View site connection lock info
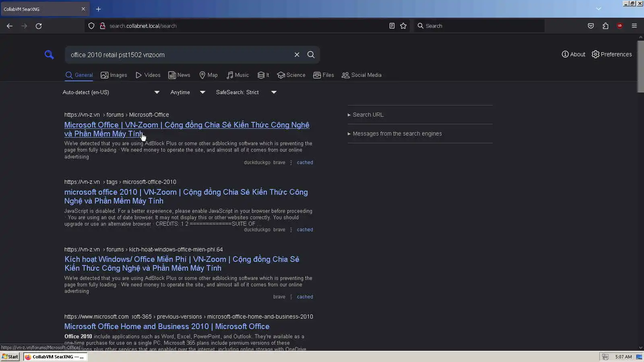This screenshot has height=362, width=644. point(103,26)
